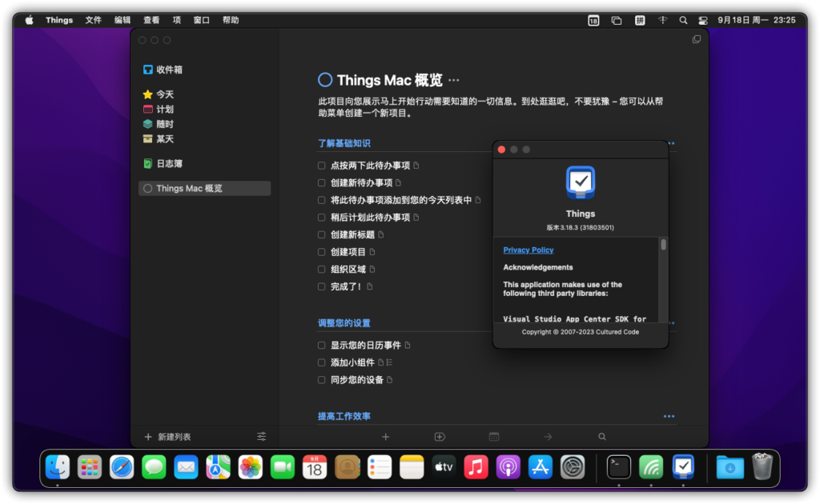Click the search magnifier in the bottom toolbar
This screenshot has height=504, width=820.
pos(601,437)
